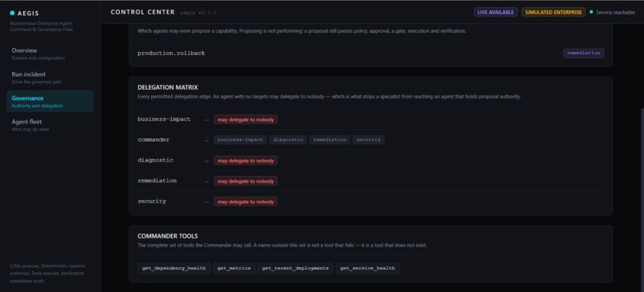Click the Autonomous Enterprise Agent tagline
The image size is (644, 292).
(42, 26)
